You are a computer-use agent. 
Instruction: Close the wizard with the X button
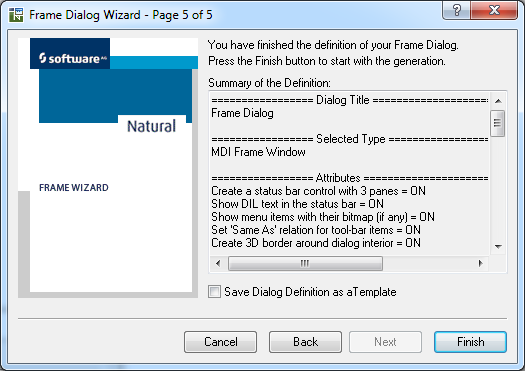494,10
